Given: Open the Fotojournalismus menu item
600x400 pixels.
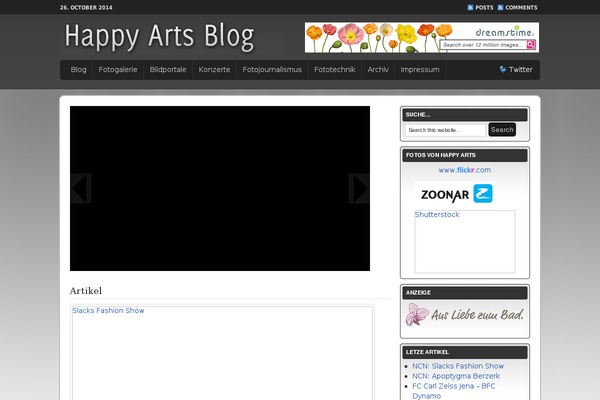Looking at the screenshot, I should [272, 70].
